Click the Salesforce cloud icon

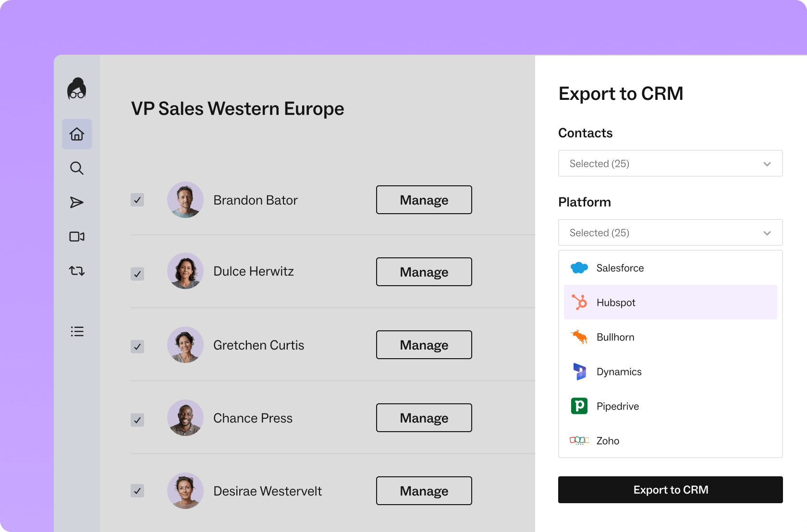pos(579,268)
